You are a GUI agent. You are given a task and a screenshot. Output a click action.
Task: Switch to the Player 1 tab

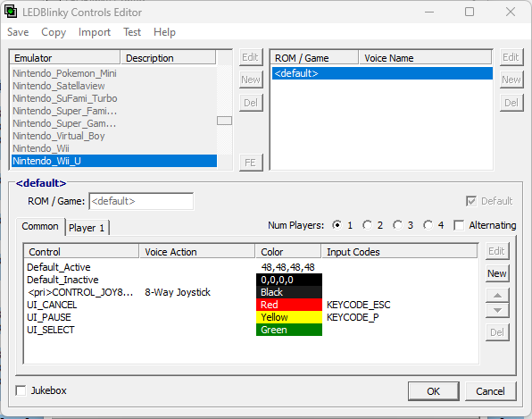click(x=87, y=228)
